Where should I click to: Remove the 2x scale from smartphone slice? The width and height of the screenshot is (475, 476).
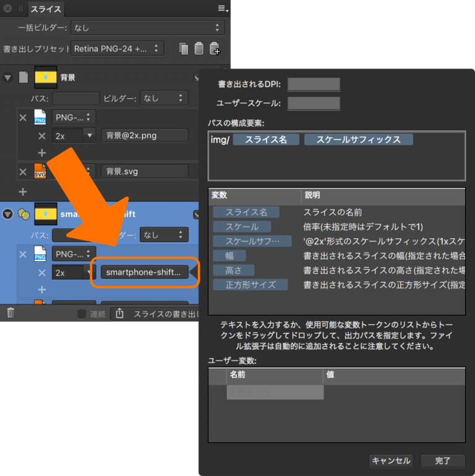(x=42, y=272)
